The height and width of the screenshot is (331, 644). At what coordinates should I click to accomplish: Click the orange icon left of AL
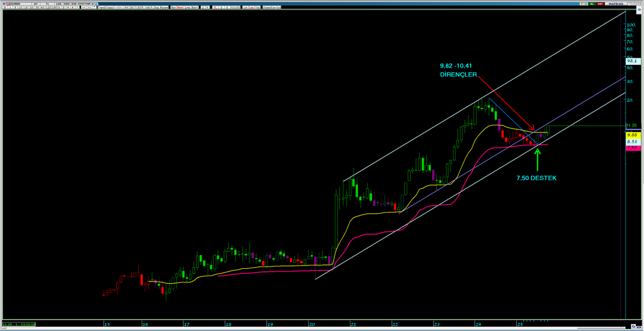[582, 4]
